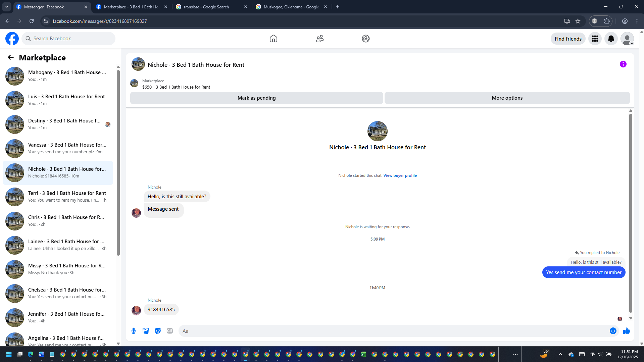This screenshot has height=362, width=644.
Task: Open the Destiny conversation
Action: pos(58,124)
